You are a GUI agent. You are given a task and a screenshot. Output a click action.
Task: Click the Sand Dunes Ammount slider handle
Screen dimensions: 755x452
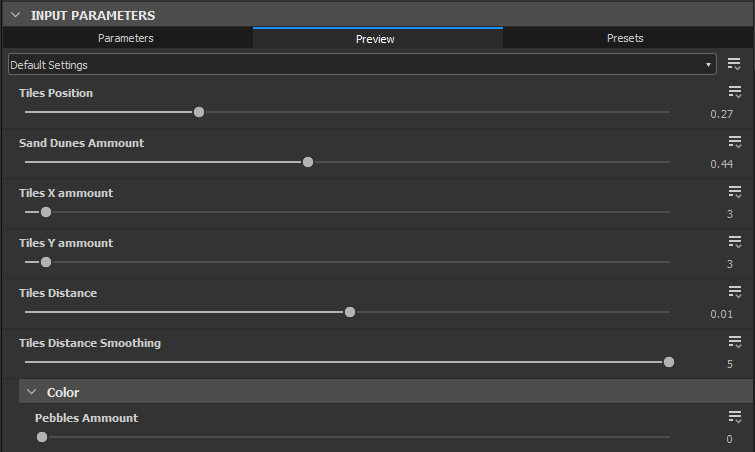click(x=308, y=162)
